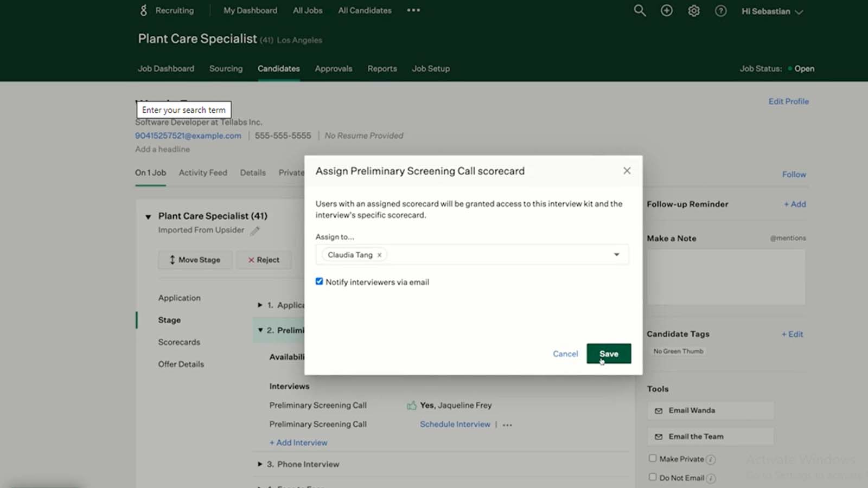Click the Assign to interviewer field
Screen dimensions: 868x488
pos(472,255)
